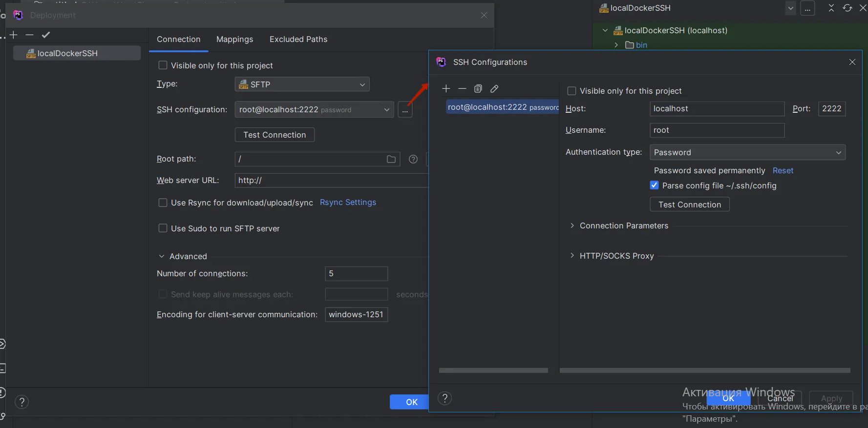This screenshot has height=428, width=868.
Task: Open SSH configurations via the ellipsis button
Action: [x=405, y=110]
